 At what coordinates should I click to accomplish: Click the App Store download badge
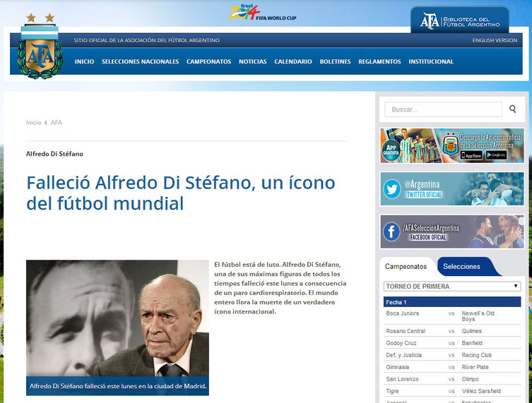click(471, 155)
